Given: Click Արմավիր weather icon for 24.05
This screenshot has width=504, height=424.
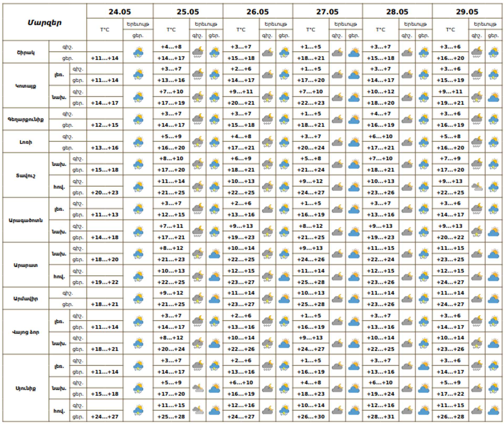Looking at the screenshot, I should click(x=138, y=298).
